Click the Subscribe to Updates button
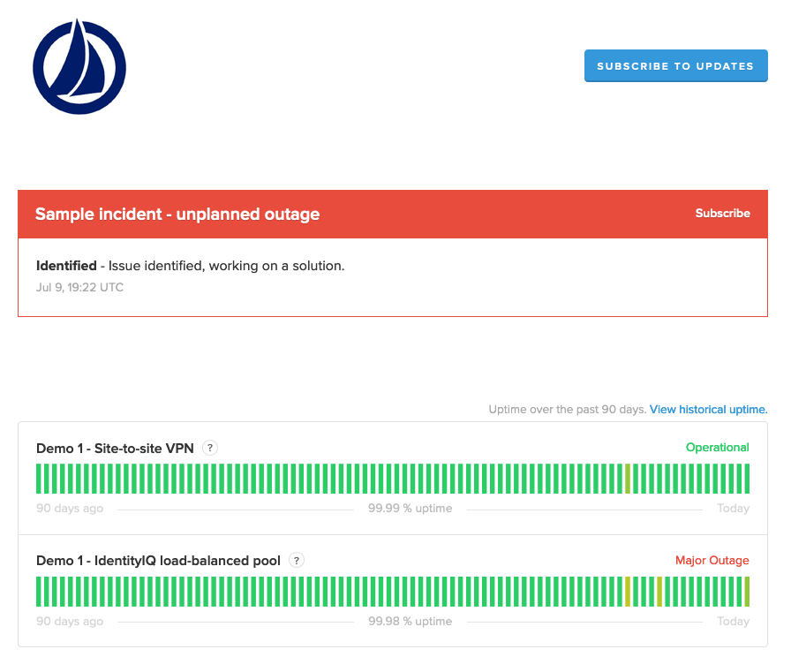This screenshot has height=672, width=791. [675, 66]
